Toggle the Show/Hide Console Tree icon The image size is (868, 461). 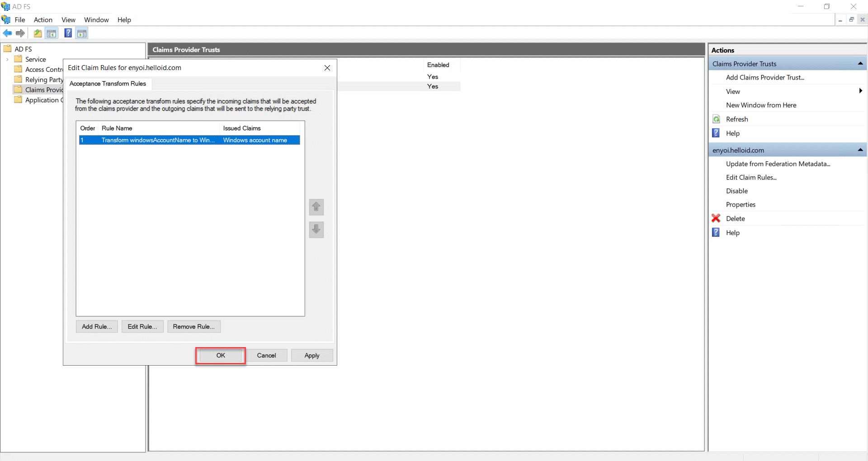[52, 33]
